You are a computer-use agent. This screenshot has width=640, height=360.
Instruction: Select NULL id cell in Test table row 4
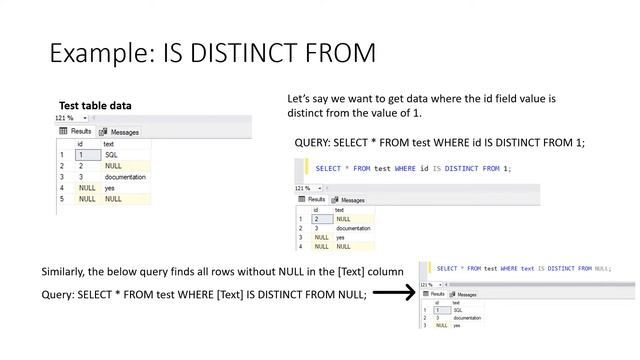coord(88,188)
